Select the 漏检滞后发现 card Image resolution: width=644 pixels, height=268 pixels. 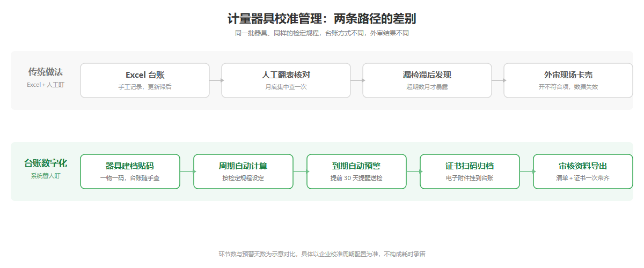click(x=427, y=80)
